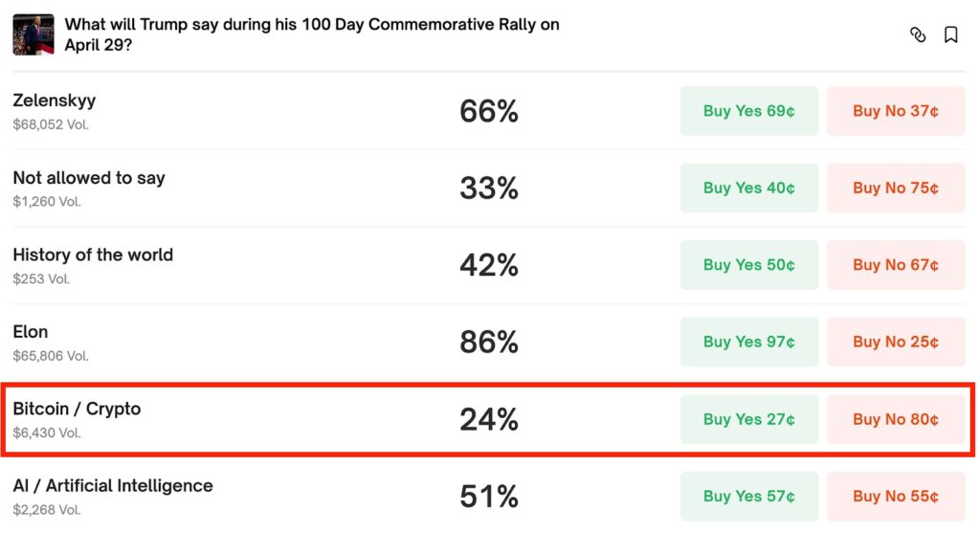Select Buy No 75¢ for Not allowed to say
980x533 pixels.
[x=896, y=189]
